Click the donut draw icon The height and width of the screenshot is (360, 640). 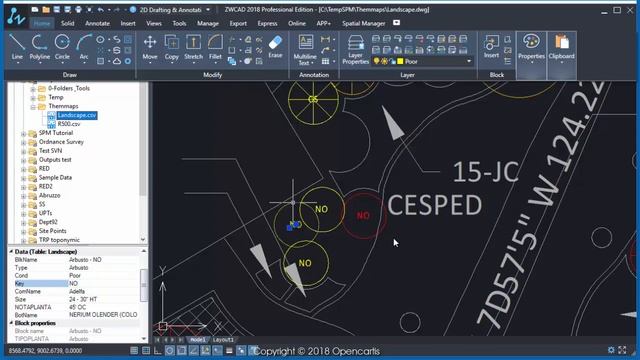pos(128,61)
